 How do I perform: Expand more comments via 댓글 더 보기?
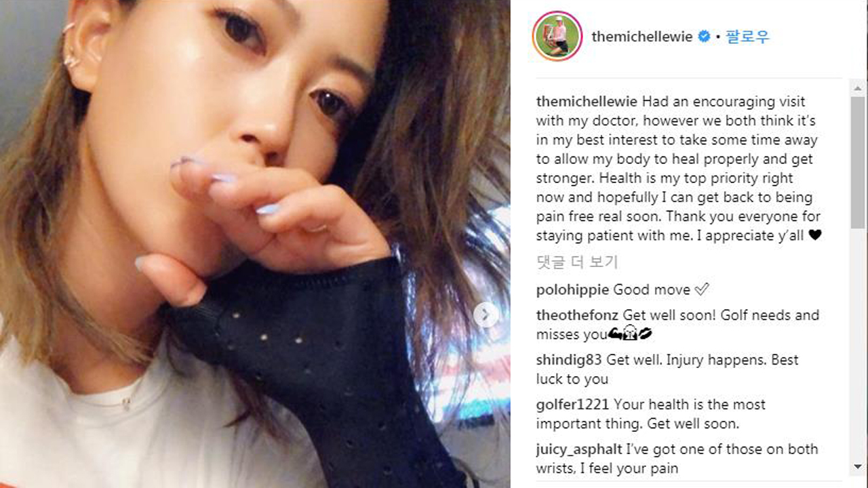point(577,262)
